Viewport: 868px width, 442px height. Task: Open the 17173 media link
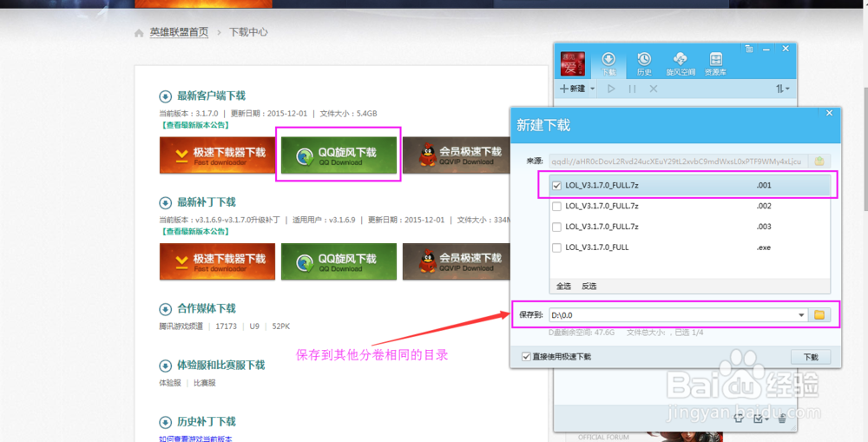coord(226,327)
